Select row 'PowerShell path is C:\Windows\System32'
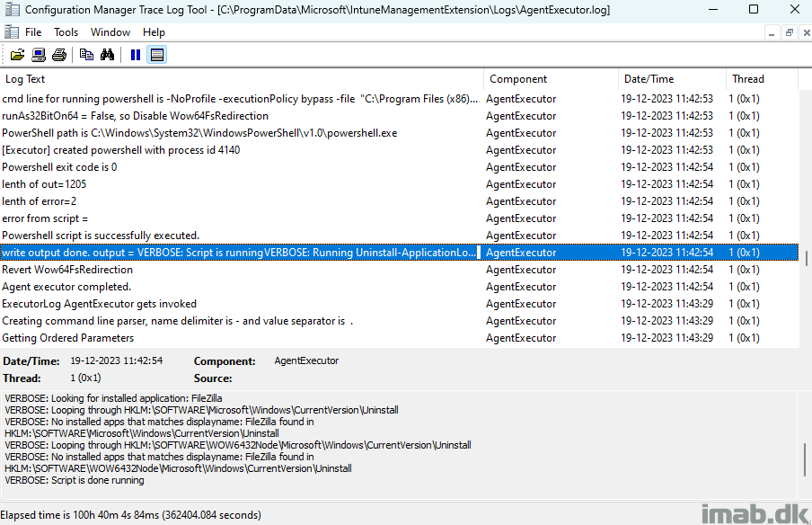The height and width of the screenshot is (525, 812). pos(399,133)
